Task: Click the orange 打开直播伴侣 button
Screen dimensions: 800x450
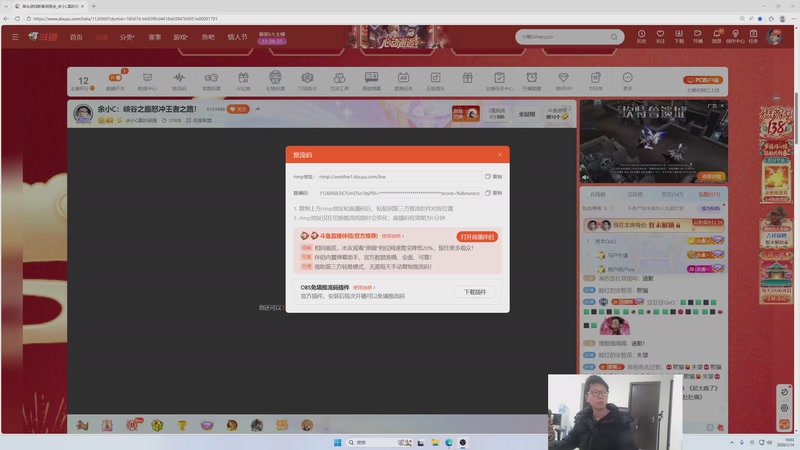Action: (477, 237)
